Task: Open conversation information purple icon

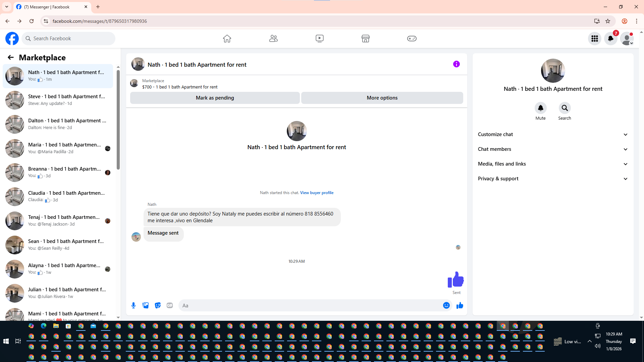Action: point(457,64)
